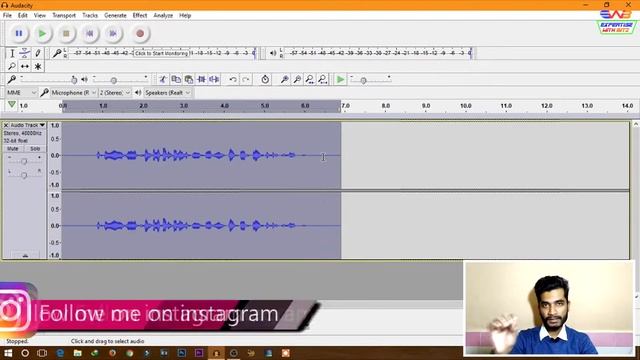The height and width of the screenshot is (360, 640).
Task: Open the Microphone recording device dropdown
Action: (73, 93)
